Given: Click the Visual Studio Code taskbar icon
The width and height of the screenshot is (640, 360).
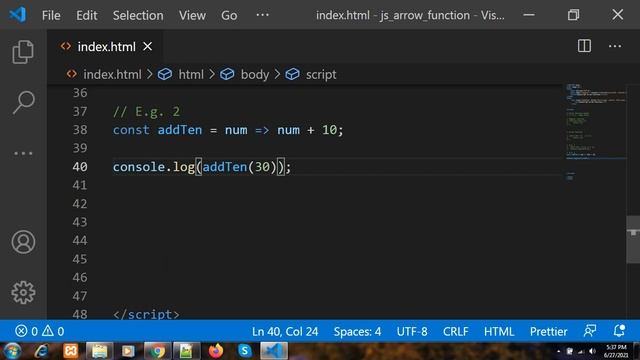Looking at the screenshot, I should 274,351.
